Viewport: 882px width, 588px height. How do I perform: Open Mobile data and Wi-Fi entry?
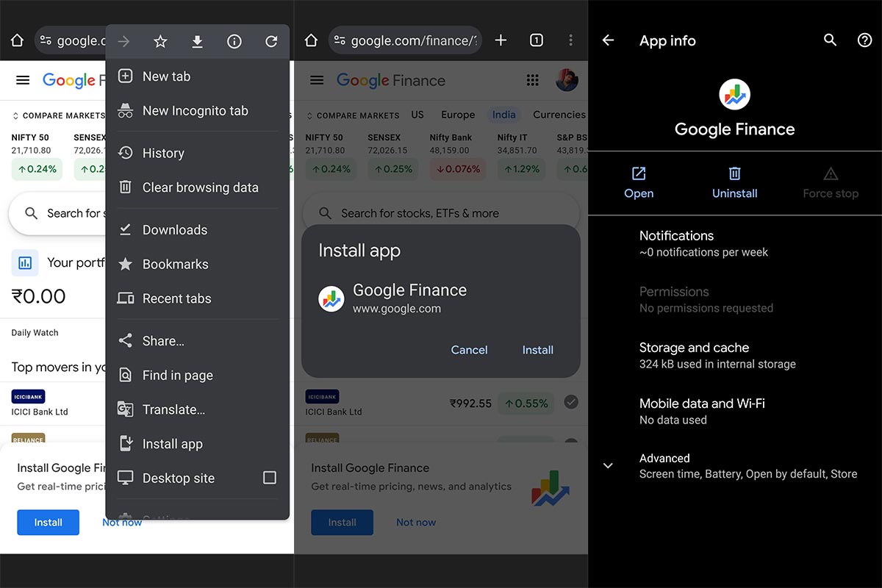[x=735, y=411]
